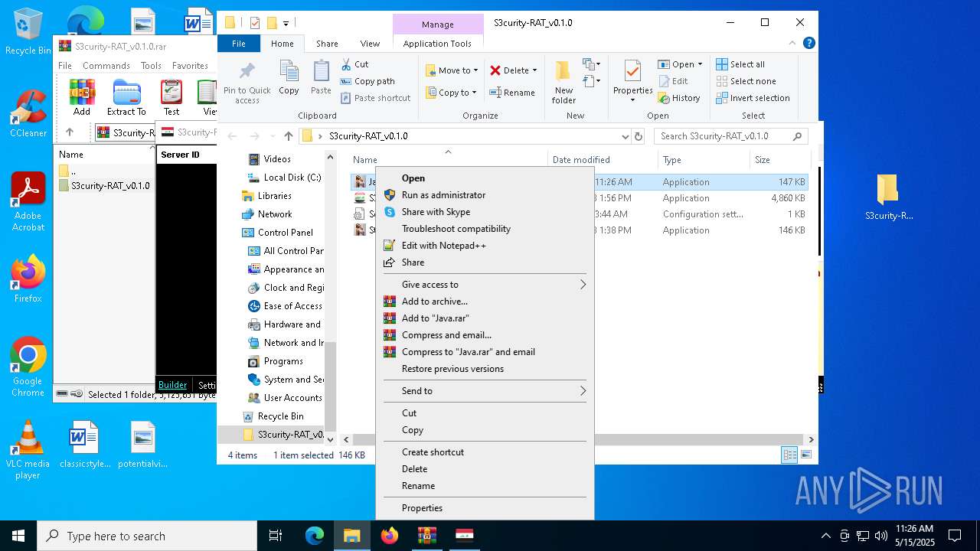The width and height of the screenshot is (980, 551).
Task: Click the Edge taskbar icon
Action: [x=315, y=536]
